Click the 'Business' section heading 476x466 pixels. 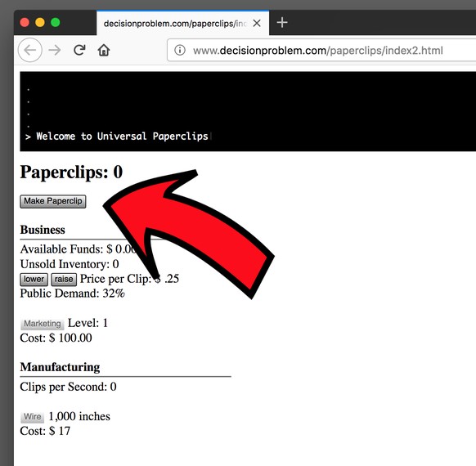[x=43, y=230]
